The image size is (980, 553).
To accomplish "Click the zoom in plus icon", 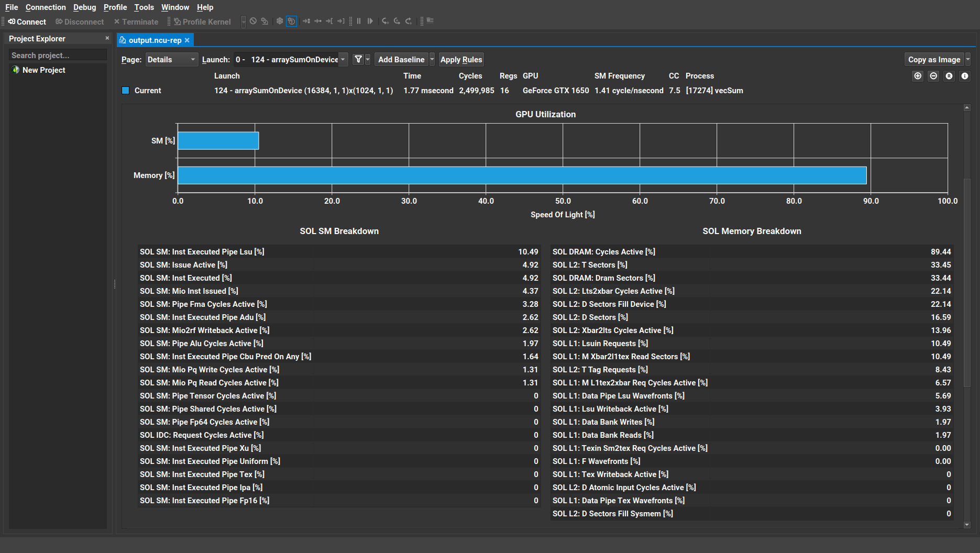I will tap(918, 76).
